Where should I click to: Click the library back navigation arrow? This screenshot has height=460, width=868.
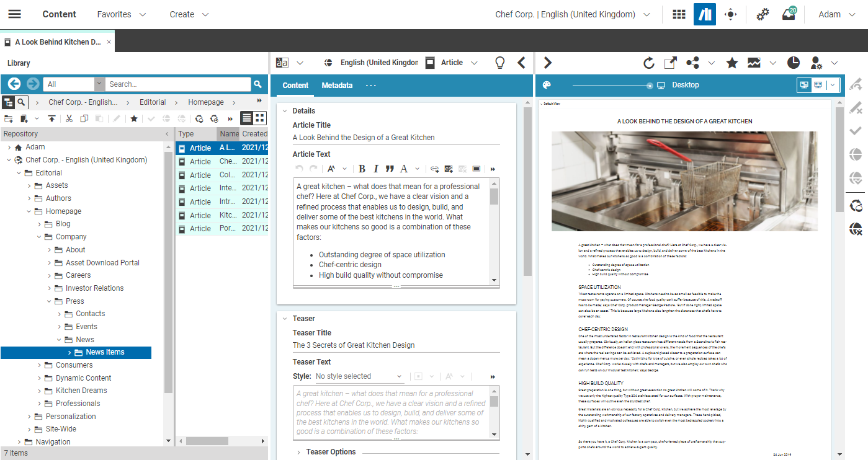pos(14,84)
